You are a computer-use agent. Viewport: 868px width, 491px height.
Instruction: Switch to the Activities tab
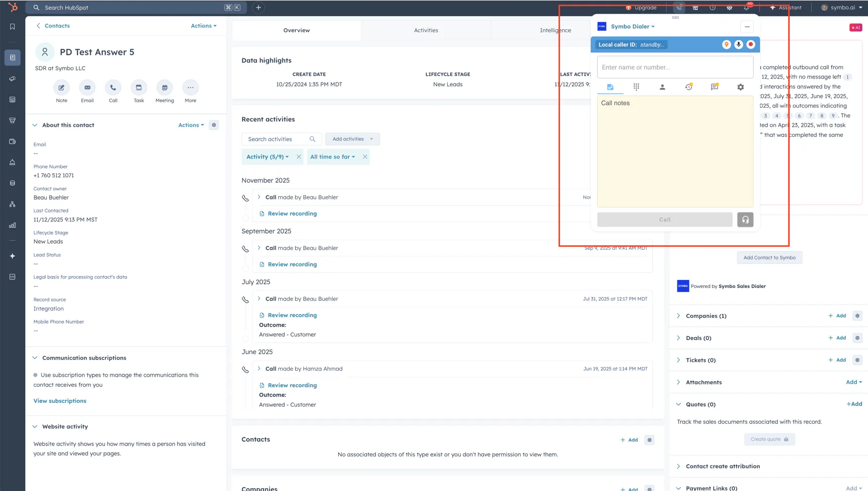pyautogui.click(x=426, y=30)
